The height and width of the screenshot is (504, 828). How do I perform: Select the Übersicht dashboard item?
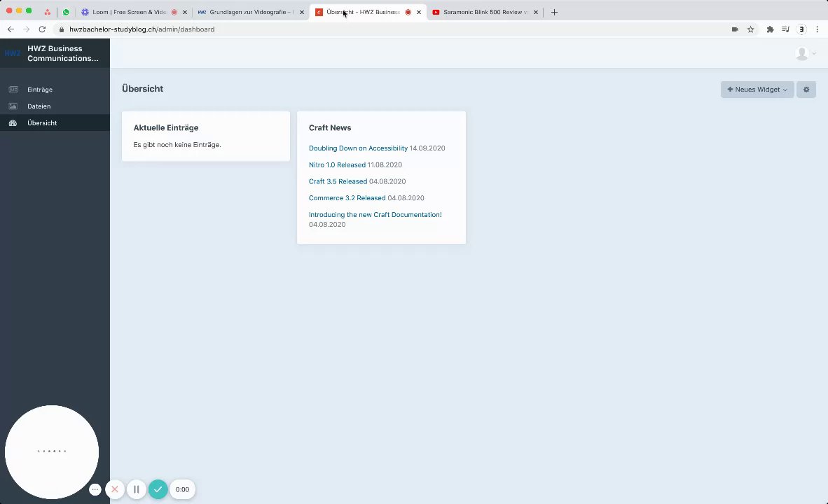55,123
